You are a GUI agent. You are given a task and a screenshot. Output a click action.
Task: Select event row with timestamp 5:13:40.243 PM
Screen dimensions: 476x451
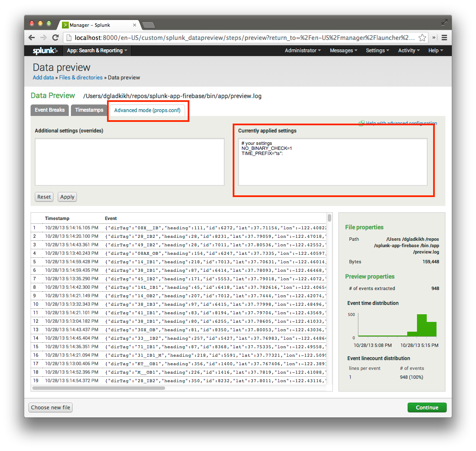pyautogui.click(x=178, y=253)
